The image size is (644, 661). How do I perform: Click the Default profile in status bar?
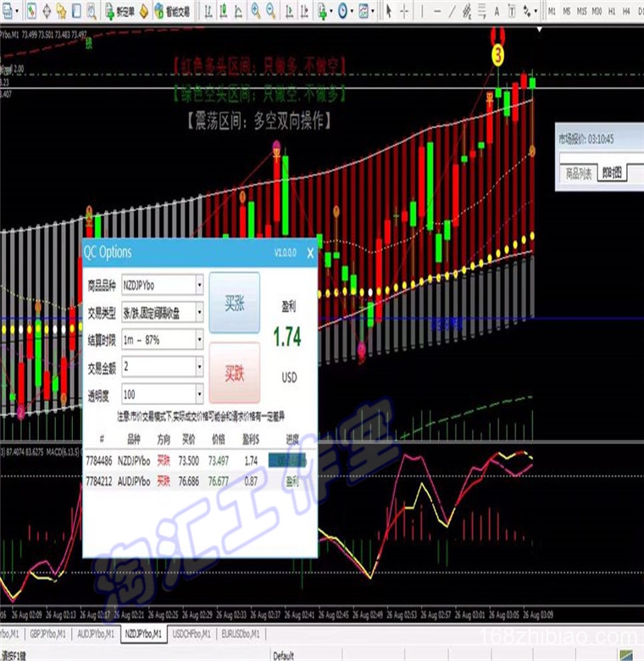(x=283, y=656)
